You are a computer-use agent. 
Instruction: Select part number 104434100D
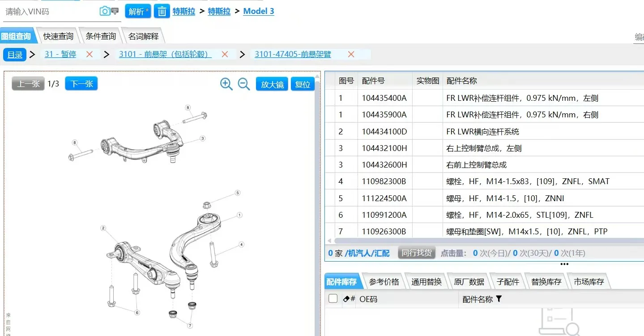[385, 132]
